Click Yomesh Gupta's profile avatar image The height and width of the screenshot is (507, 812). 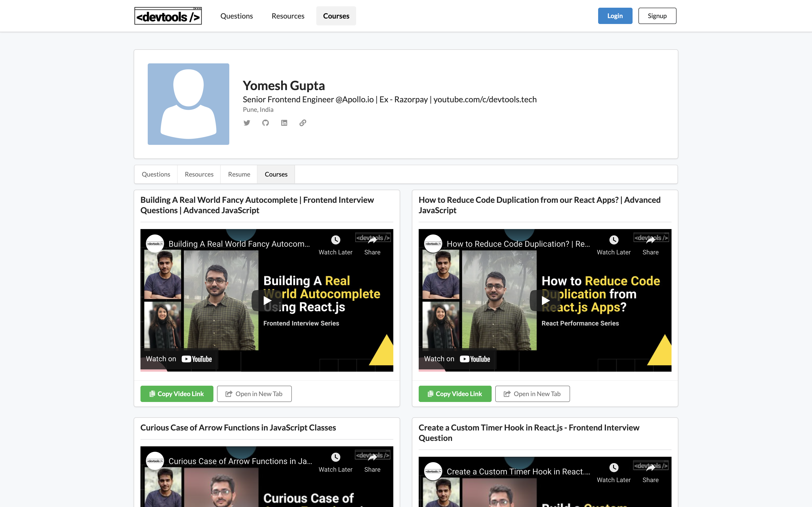188,104
